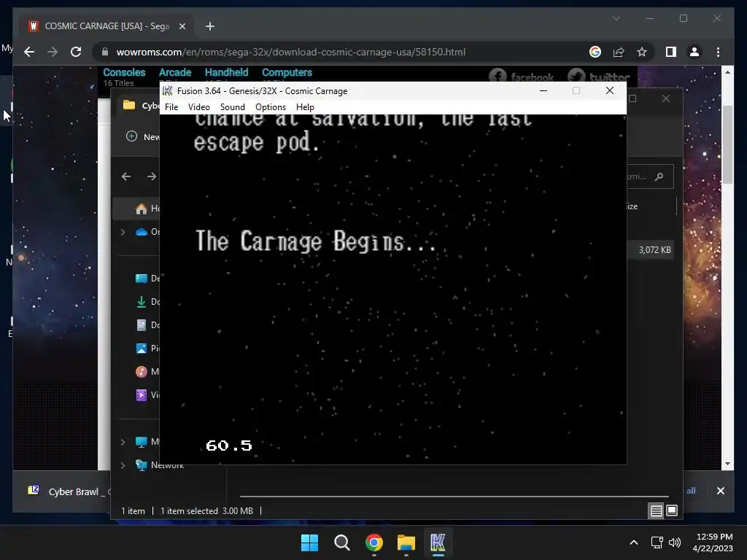Open the Handheld link on wowroms

226,72
